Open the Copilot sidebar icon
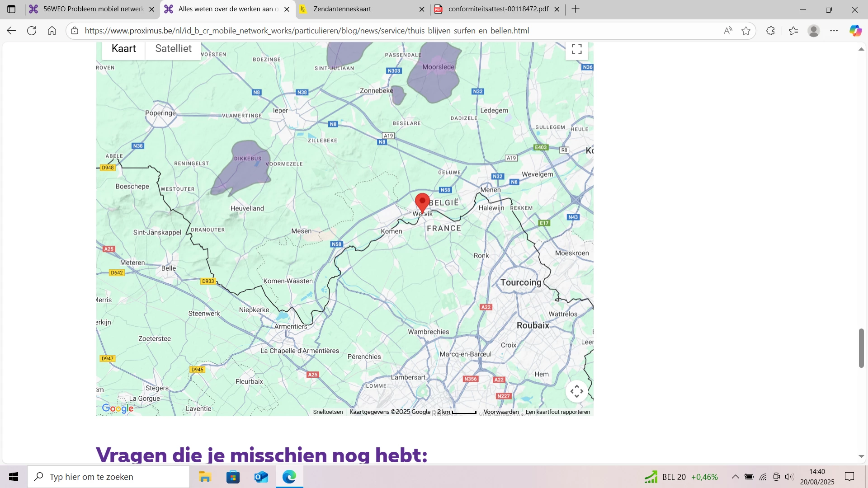The height and width of the screenshot is (488, 868). (855, 31)
